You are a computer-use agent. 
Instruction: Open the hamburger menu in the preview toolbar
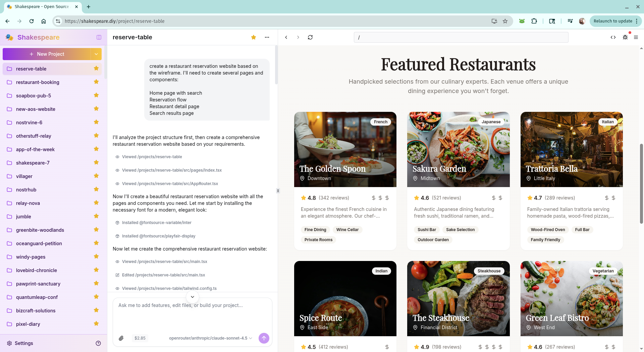coord(636,37)
